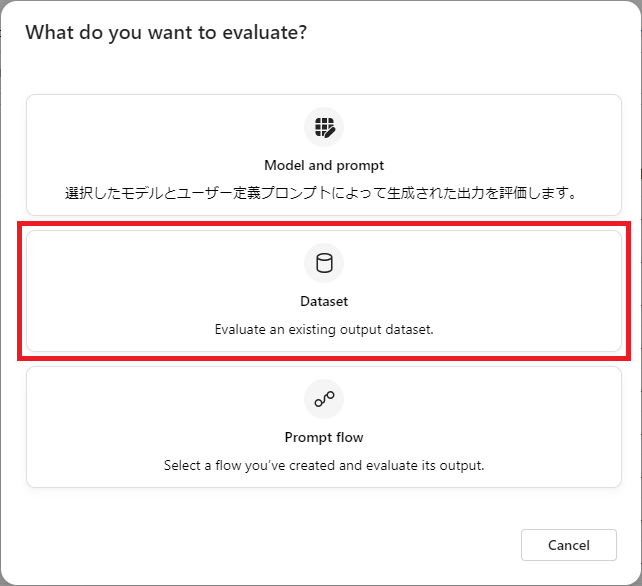The width and height of the screenshot is (642, 586).
Task: Click the grid-with-pencil Model and prompt icon
Action: coord(325,127)
